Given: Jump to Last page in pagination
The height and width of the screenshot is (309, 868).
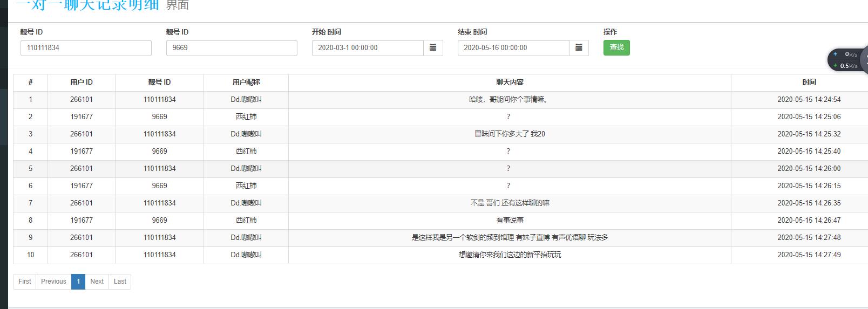Looking at the screenshot, I should tap(120, 281).
